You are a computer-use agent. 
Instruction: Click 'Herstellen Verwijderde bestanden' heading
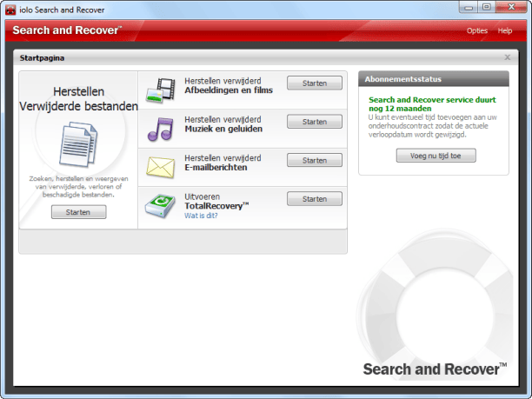(x=79, y=99)
